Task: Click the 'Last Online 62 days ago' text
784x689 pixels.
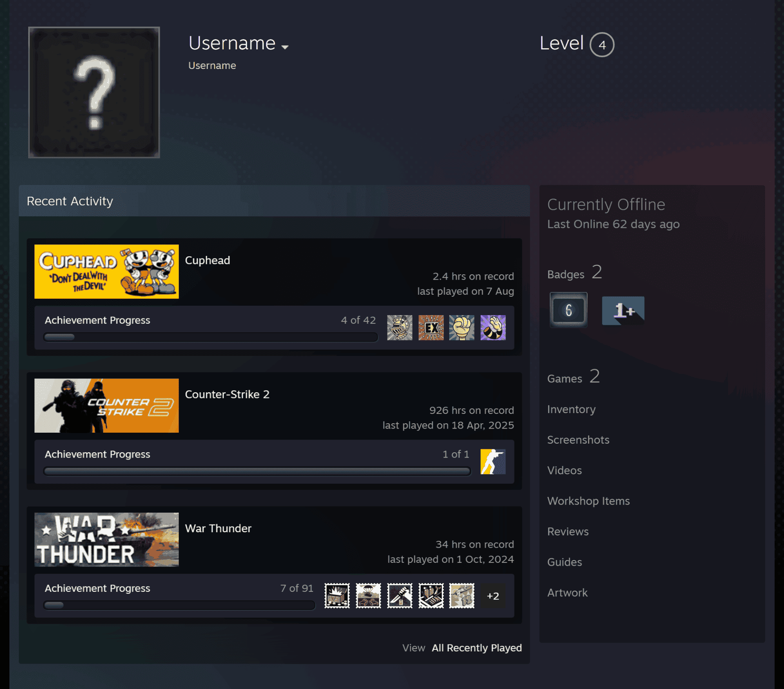Action: pyautogui.click(x=613, y=224)
